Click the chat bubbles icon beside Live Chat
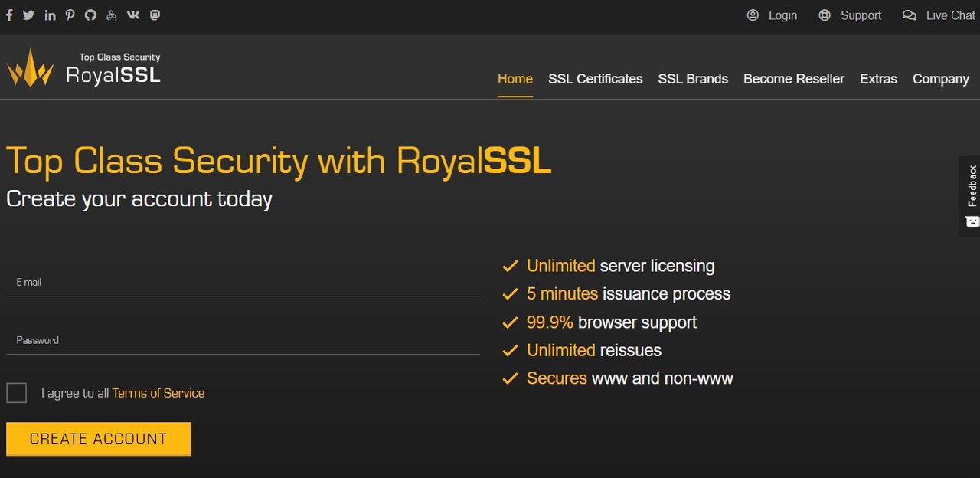980x478 pixels. pos(910,15)
